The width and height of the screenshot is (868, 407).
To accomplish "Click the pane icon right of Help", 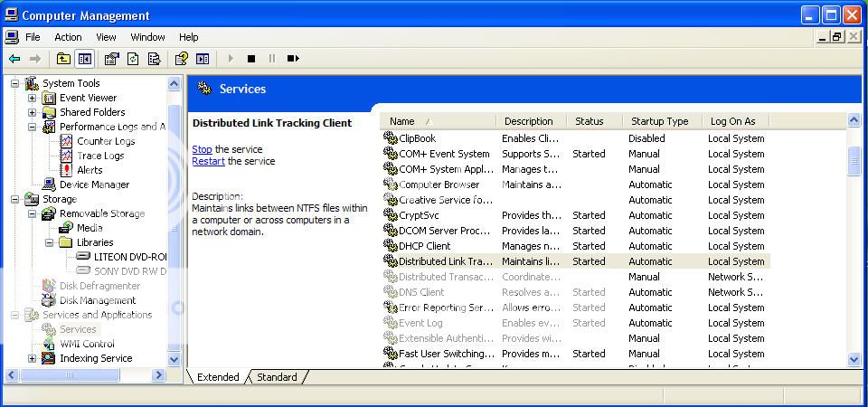I will click(203, 59).
